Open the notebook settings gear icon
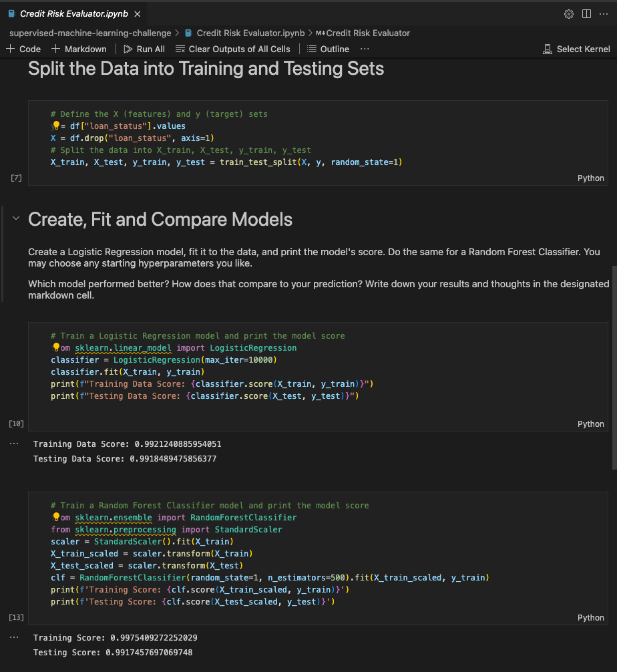Image resolution: width=617 pixels, height=672 pixels. [568, 13]
